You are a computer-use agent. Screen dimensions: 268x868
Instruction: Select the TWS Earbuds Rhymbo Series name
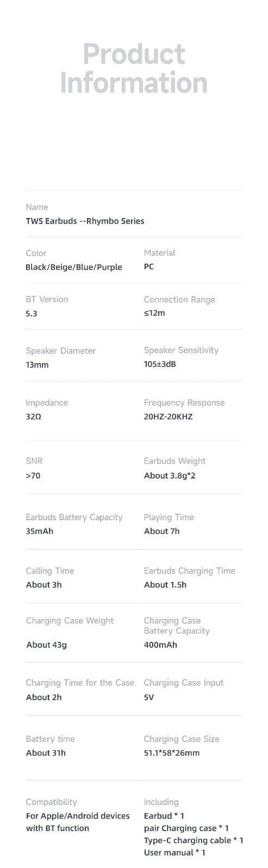pos(85,221)
